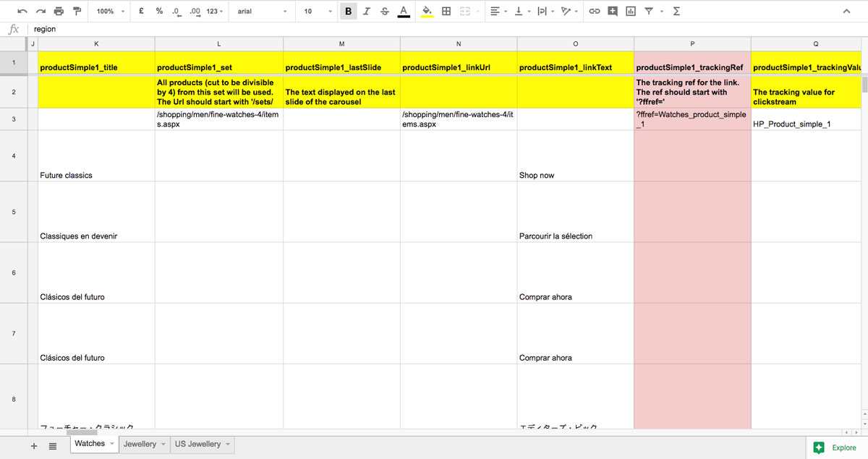Click the vertical scrollbar thumb

[x=864, y=85]
